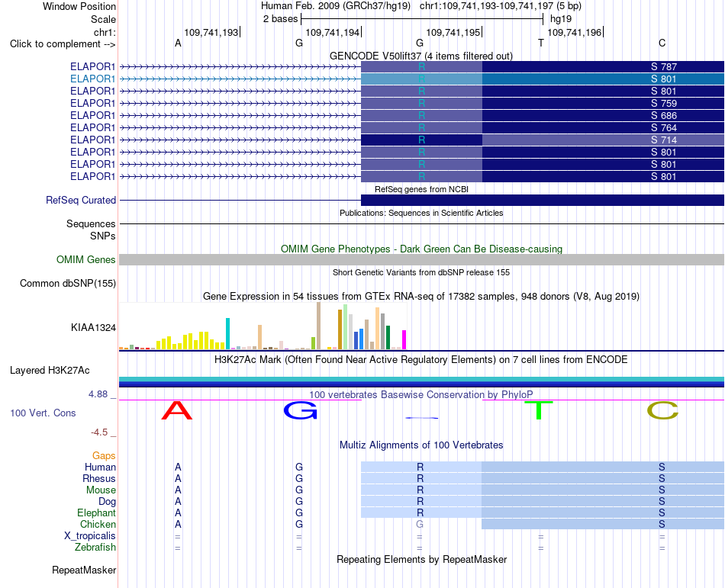Click the Window Position label
The image size is (725, 588).
[79, 6]
